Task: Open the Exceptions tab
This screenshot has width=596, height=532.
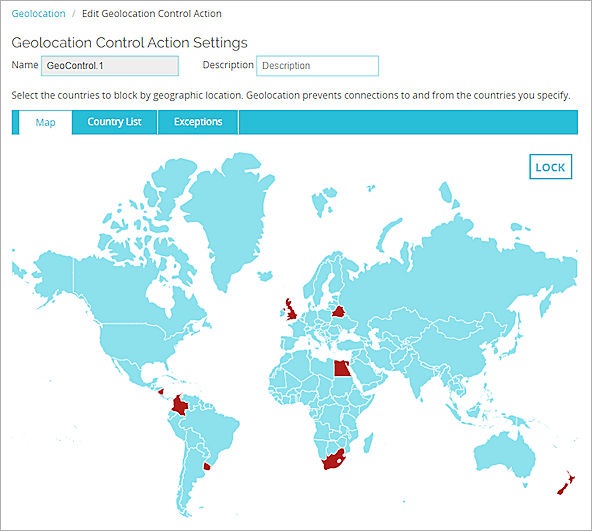Action: coord(198,122)
